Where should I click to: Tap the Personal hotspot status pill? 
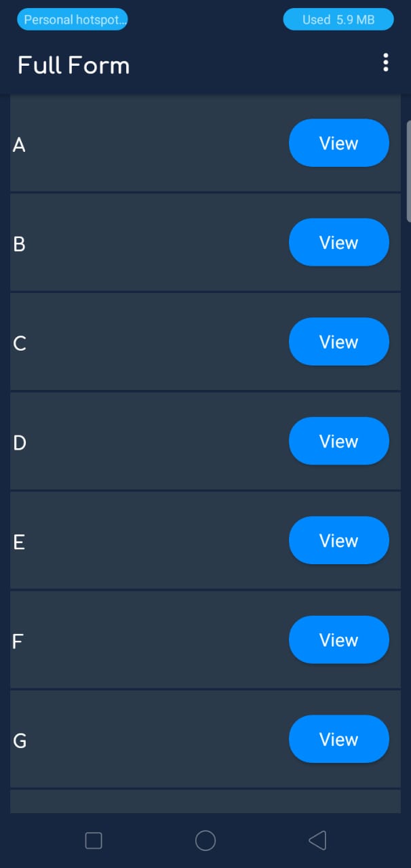pos(73,20)
